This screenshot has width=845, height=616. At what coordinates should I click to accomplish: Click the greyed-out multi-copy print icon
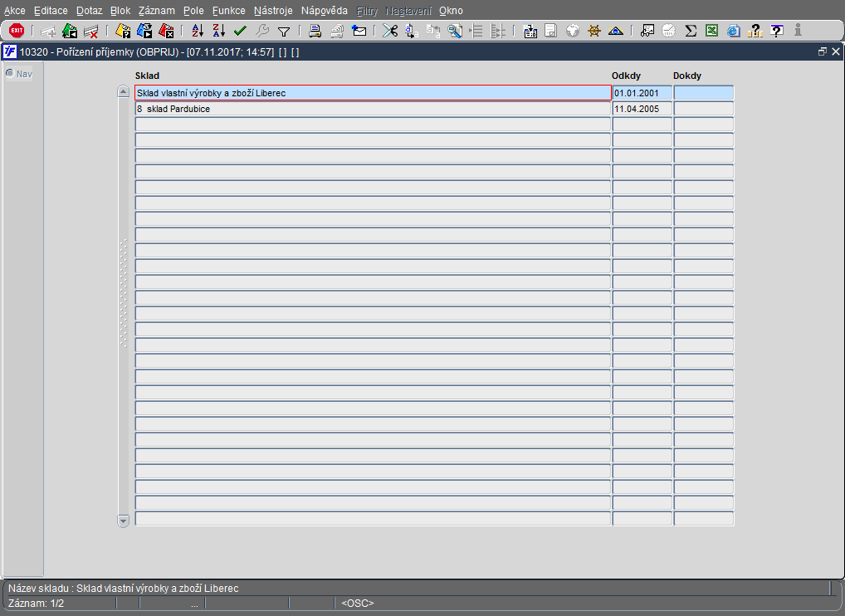(337, 32)
